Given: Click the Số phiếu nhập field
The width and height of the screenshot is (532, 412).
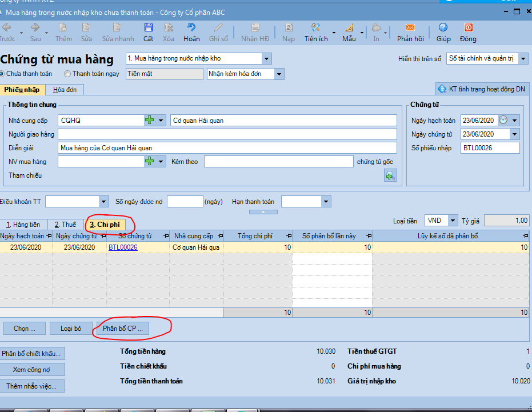Looking at the screenshot, I should coord(490,147).
